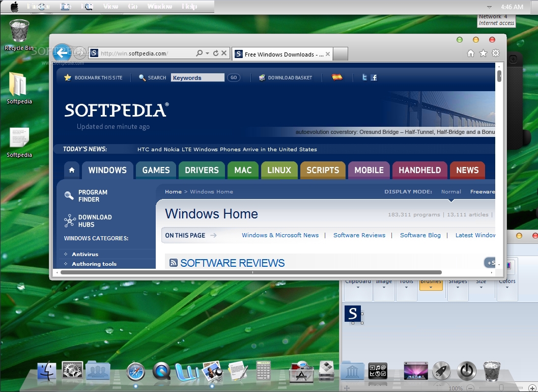This screenshot has width=538, height=392.
Task: Open TextEdit paper-and-pen dock icon
Action: coord(238,371)
